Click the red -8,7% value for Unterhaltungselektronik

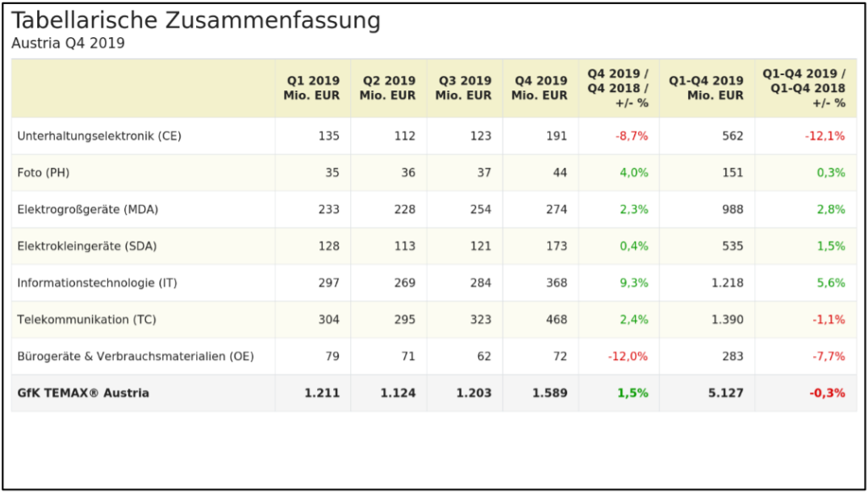point(632,136)
